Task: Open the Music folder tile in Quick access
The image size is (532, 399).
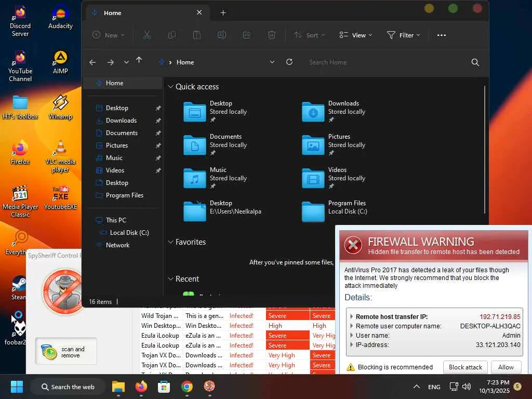Action: coord(216,178)
